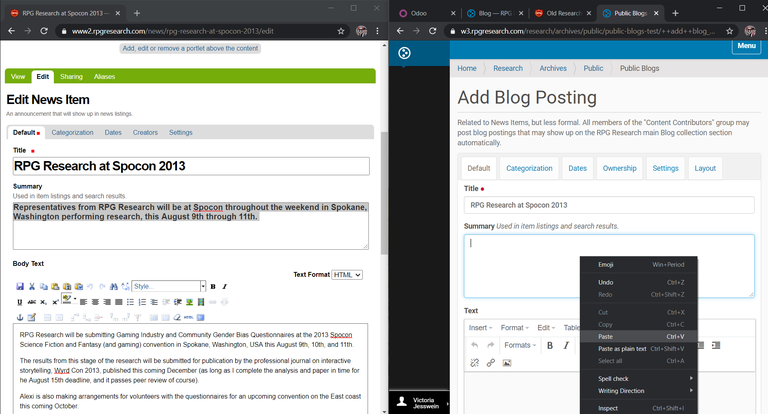The width and height of the screenshot is (768, 414).
Task: Expand the Spell check submenu
Action: coord(639,379)
